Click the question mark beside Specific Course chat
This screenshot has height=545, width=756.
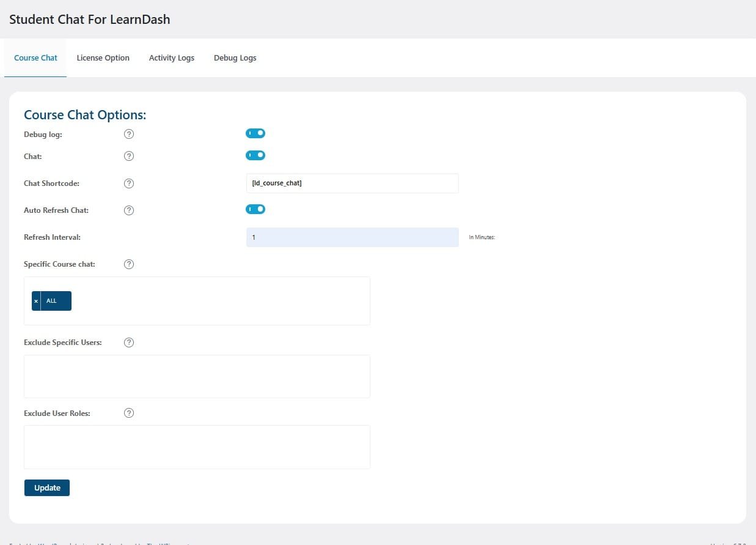pos(129,264)
